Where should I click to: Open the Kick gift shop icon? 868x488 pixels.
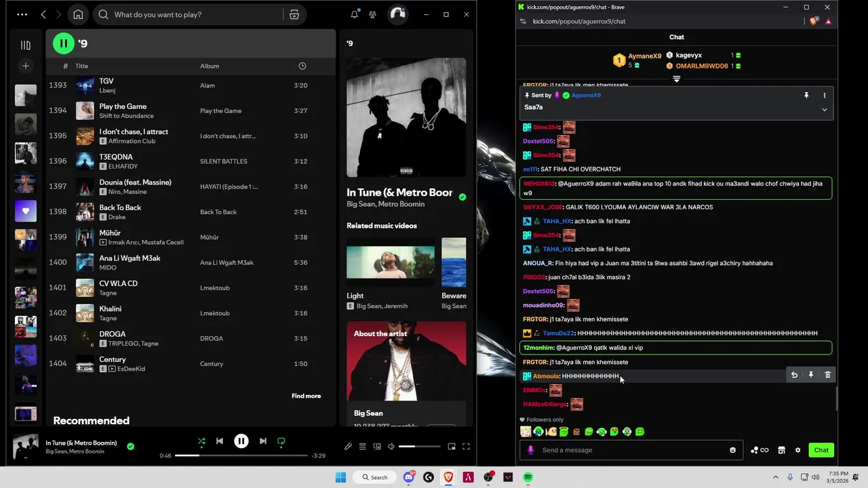[781, 450]
